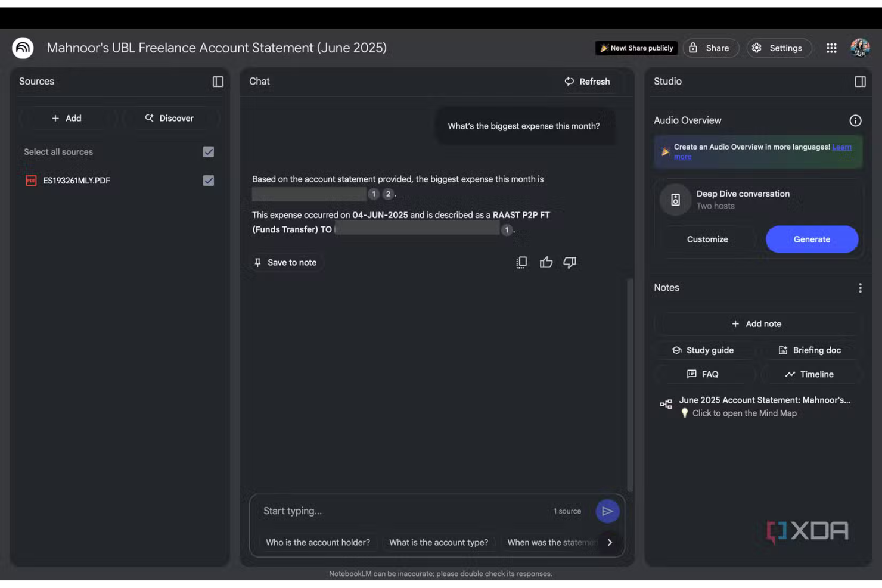882x588 pixels.
Task: Give the response a thumbs down
Action: point(569,262)
